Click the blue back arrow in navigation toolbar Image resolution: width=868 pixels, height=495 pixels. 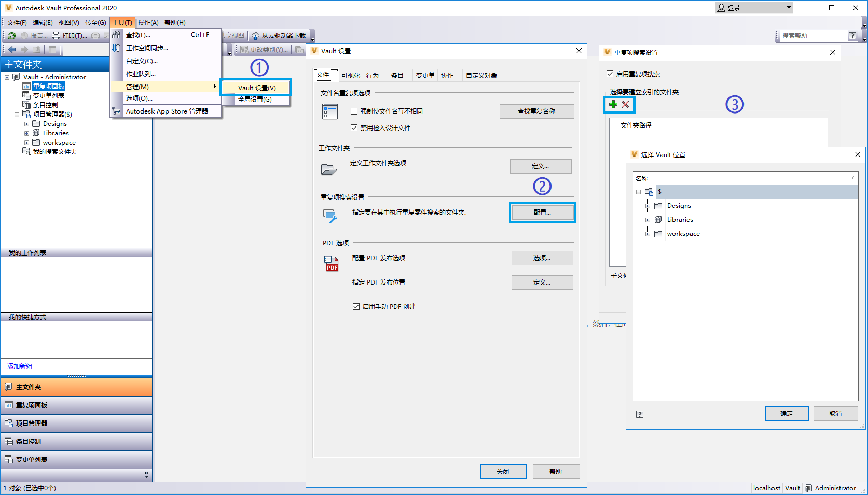[12, 50]
